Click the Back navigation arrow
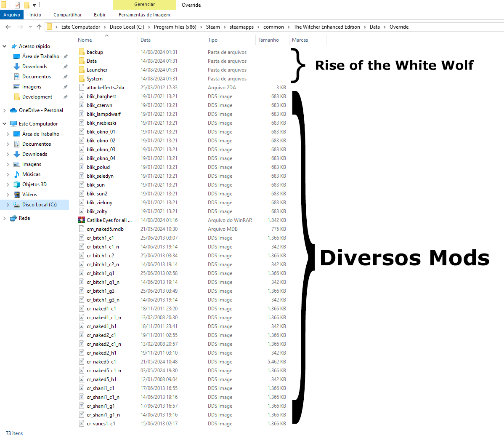Image resolution: width=504 pixels, height=438 pixels. click(x=8, y=27)
